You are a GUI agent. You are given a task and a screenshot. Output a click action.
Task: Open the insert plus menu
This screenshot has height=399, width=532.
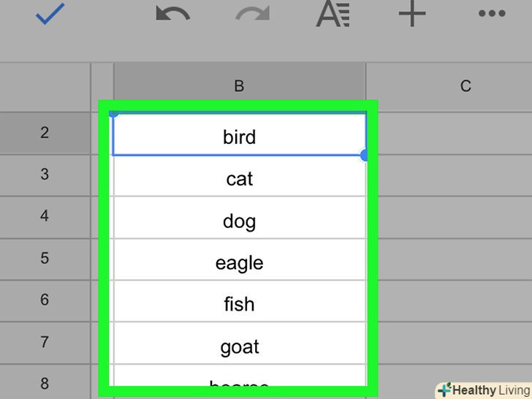(412, 15)
